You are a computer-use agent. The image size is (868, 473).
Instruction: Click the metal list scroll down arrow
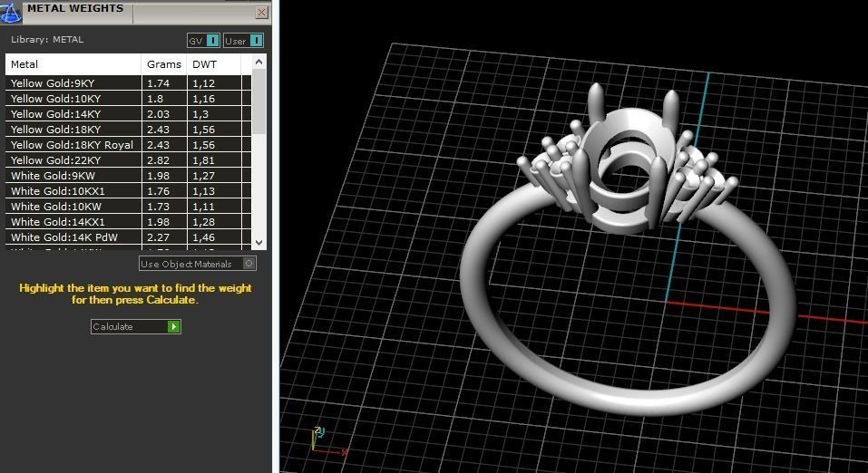pyautogui.click(x=258, y=242)
